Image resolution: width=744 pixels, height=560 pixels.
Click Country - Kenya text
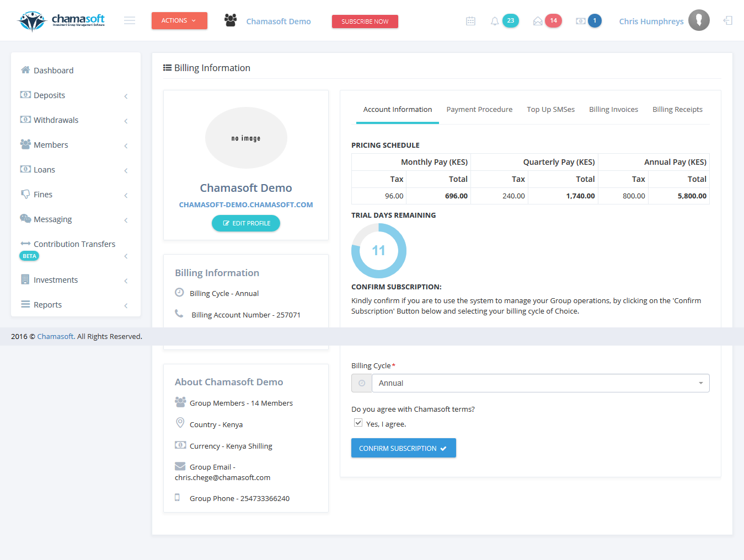pos(216,424)
